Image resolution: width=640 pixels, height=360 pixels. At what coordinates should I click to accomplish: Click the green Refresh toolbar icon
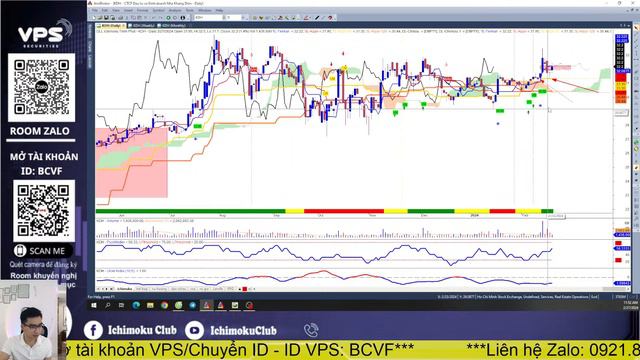pyautogui.click(x=168, y=18)
